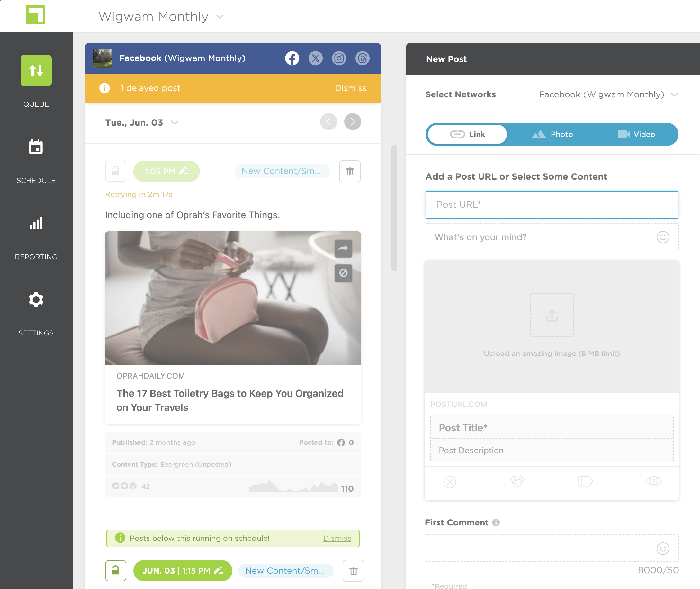Delete the 1:05 PM delayed post
Screen dimensions: 700x589
(350, 171)
